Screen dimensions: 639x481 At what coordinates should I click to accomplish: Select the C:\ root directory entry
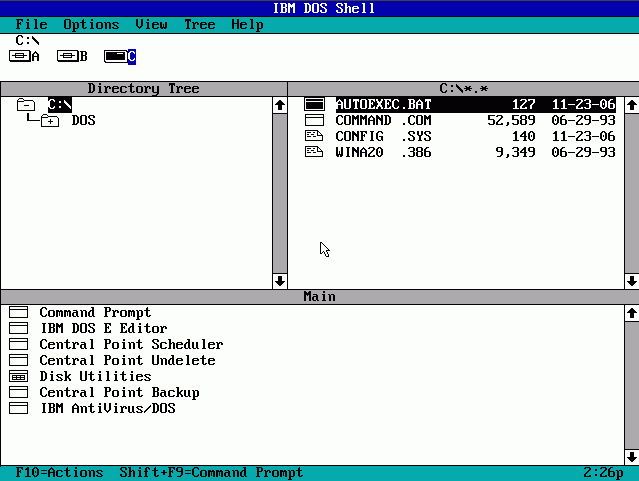pos(60,104)
